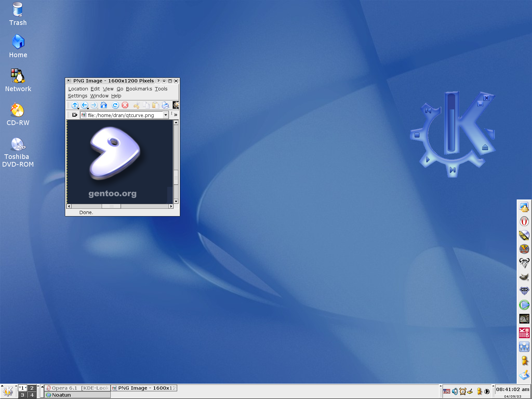The height and width of the screenshot is (399, 532).
Task: Click the file path location field
Action: tap(125, 115)
